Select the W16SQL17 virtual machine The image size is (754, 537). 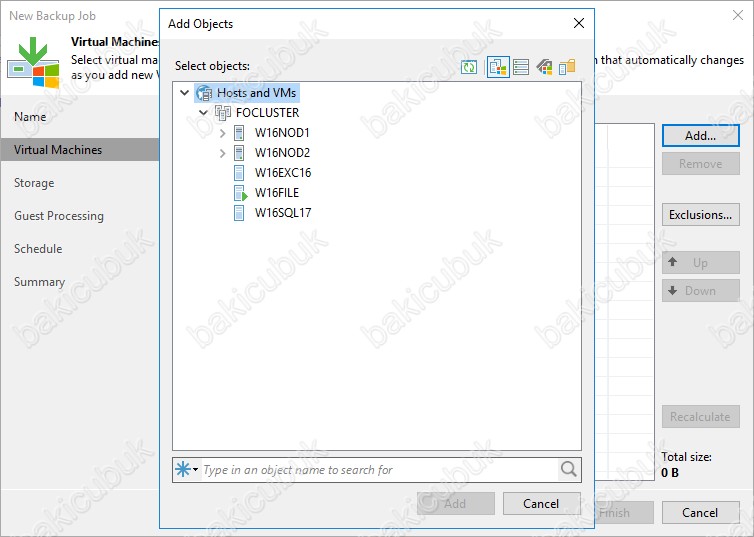click(x=283, y=212)
